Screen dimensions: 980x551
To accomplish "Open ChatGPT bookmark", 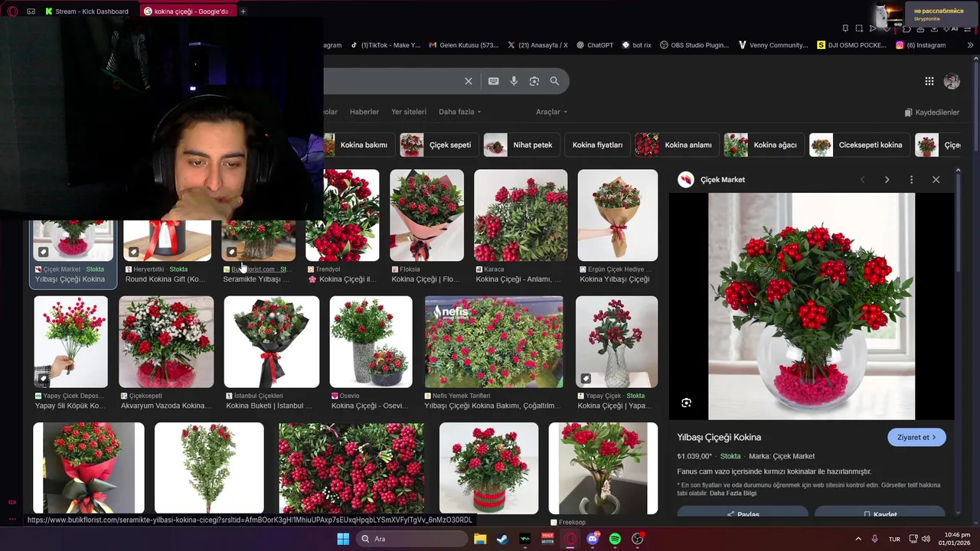I will (595, 45).
